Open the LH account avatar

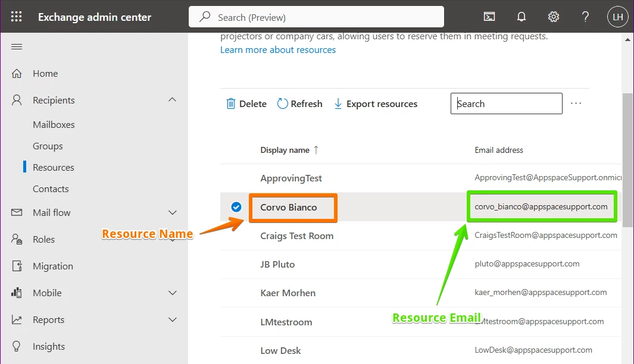tap(618, 17)
